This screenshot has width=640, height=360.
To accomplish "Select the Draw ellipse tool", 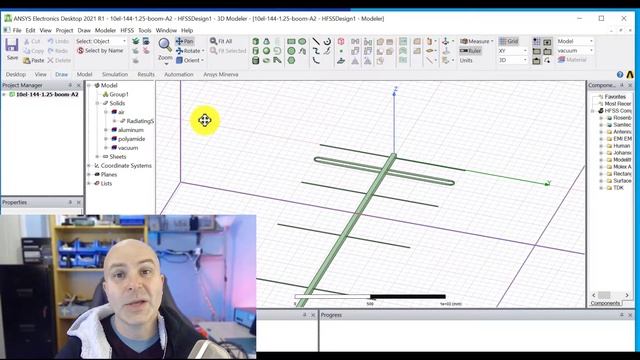I will click(302, 41).
